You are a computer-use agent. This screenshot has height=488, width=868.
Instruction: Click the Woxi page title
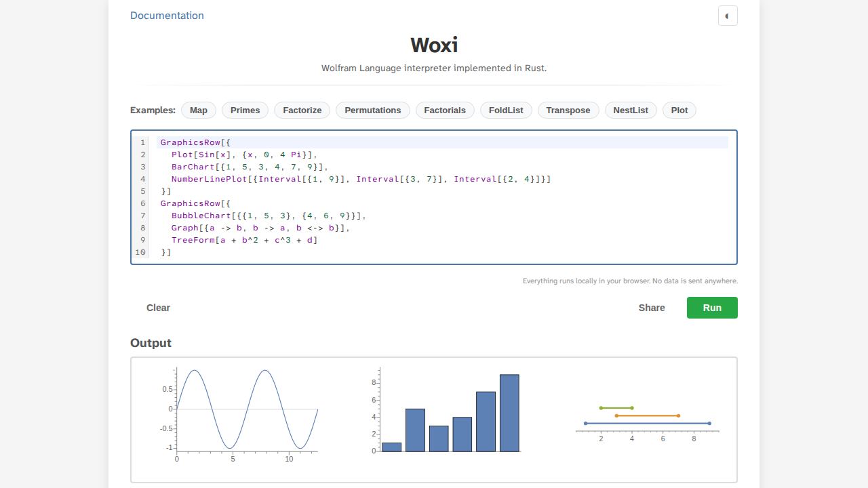tap(434, 45)
